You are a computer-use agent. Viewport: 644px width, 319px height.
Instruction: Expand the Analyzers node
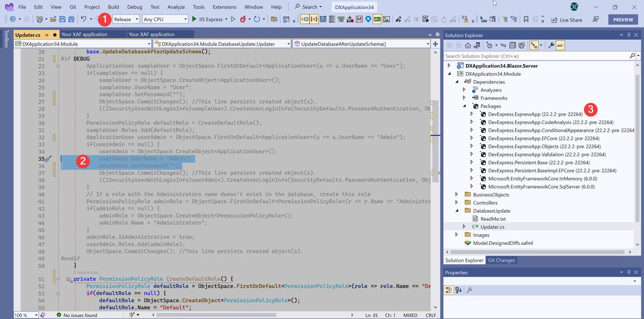click(465, 90)
